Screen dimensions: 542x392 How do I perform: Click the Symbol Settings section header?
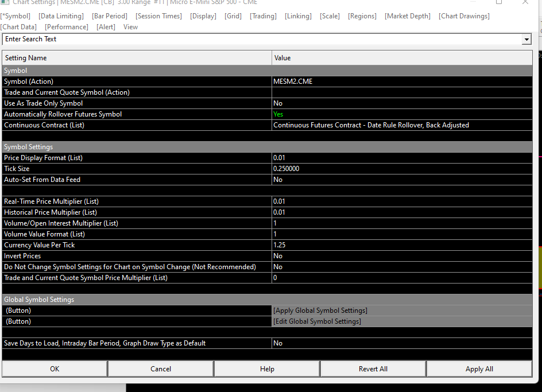tap(267, 147)
